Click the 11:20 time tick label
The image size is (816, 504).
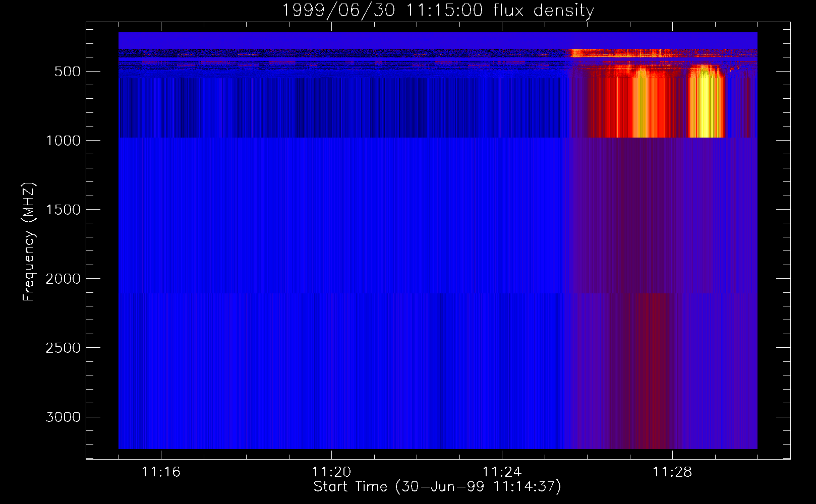(x=331, y=472)
